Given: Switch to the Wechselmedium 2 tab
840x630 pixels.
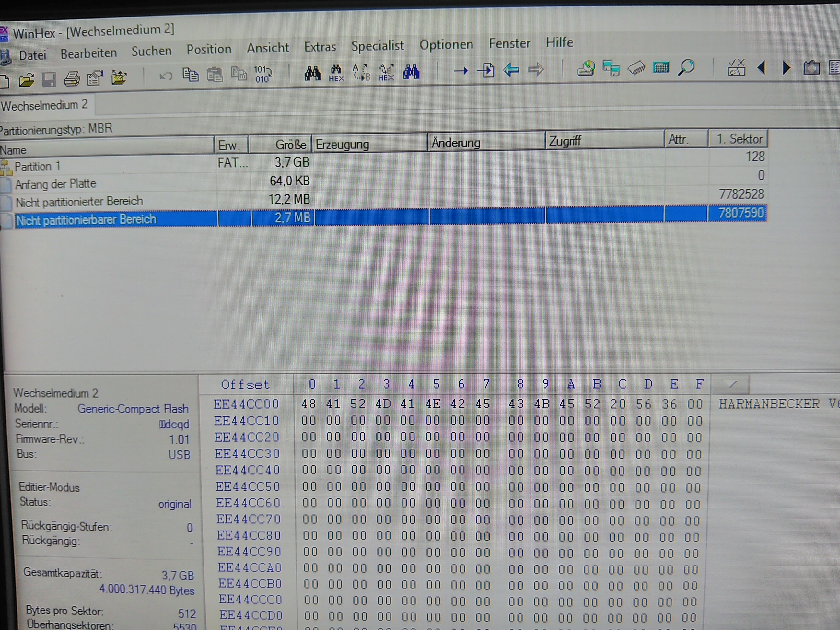Looking at the screenshot, I should 44,105.
